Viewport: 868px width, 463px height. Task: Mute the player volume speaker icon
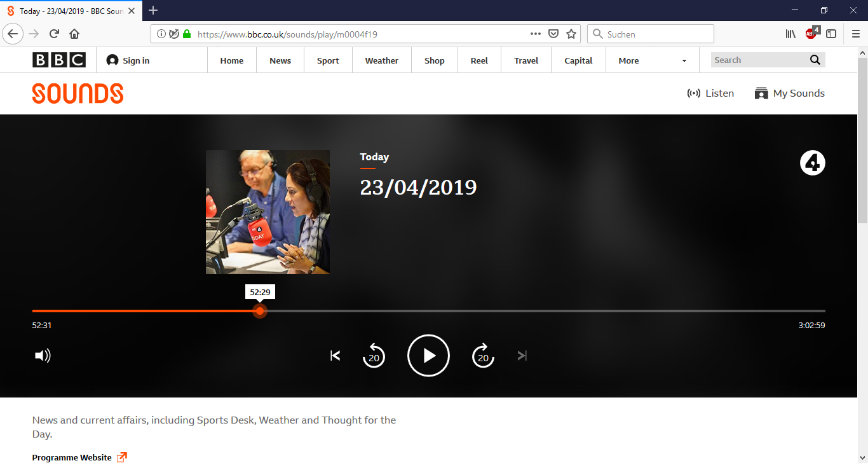pyautogui.click(x=43, y=356)
